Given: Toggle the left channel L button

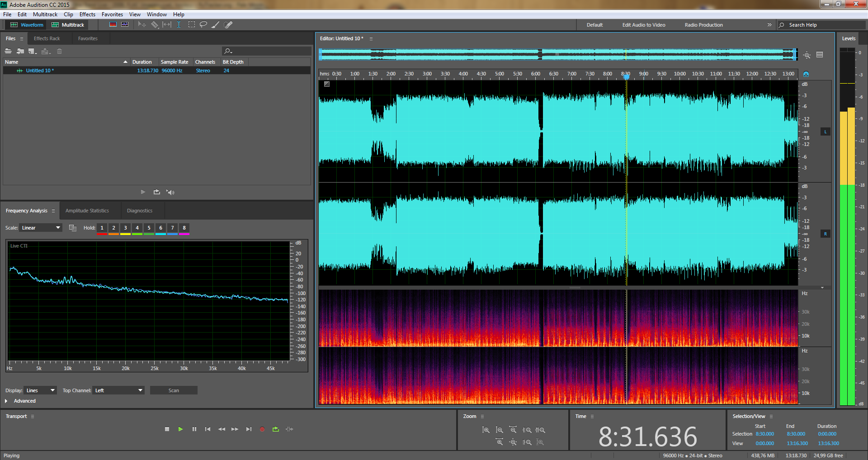Looking at the screenshot, I should coord(826,132).
